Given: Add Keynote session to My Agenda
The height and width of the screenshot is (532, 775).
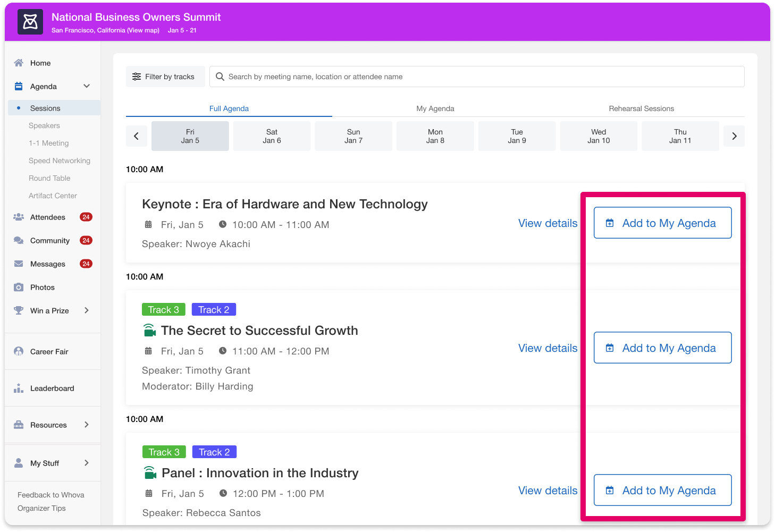Looking at the screenshot, I should click(x=662, y=223).
